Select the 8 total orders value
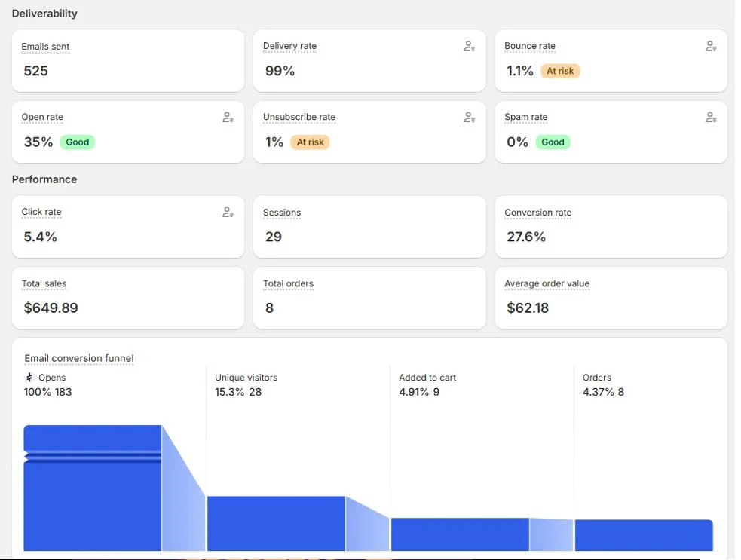 [269, 308]
